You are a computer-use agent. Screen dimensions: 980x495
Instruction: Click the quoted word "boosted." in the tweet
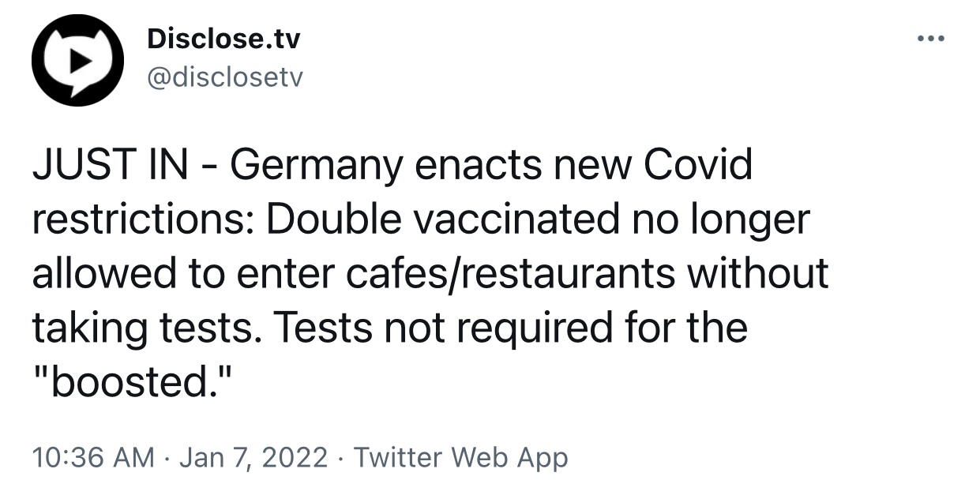pyautogui.click(x=134, y=381)
